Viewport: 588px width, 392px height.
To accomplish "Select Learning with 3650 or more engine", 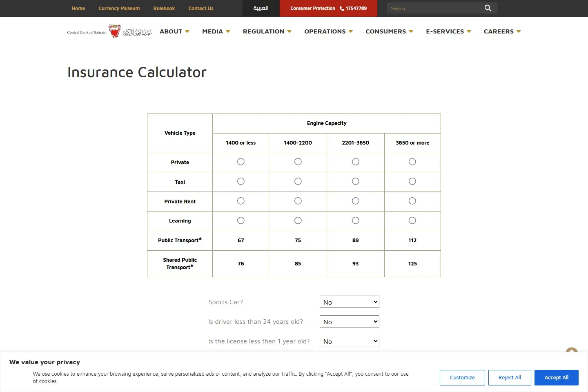I will pos(412,220).
